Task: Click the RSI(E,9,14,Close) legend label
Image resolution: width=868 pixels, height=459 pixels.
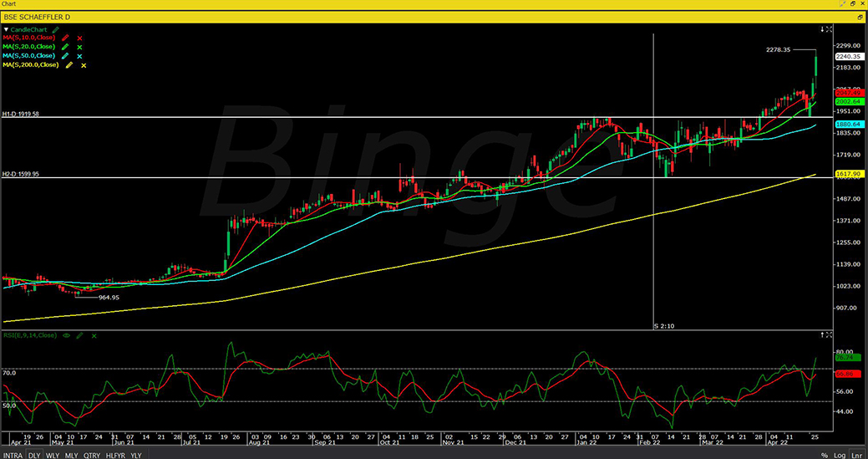Action: tap(29, 335)
